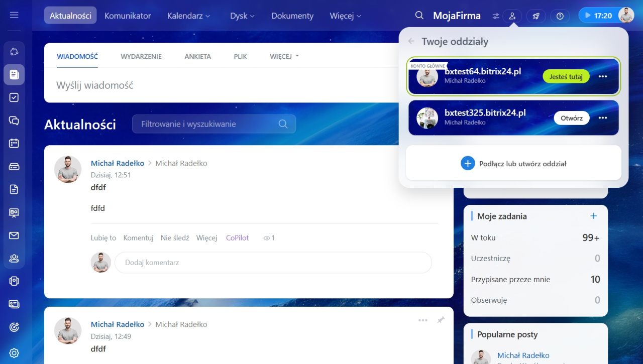Click the Filtrowanie i wyszukiwanie search field
Screen dimensions: 643x364
(207, 124)
